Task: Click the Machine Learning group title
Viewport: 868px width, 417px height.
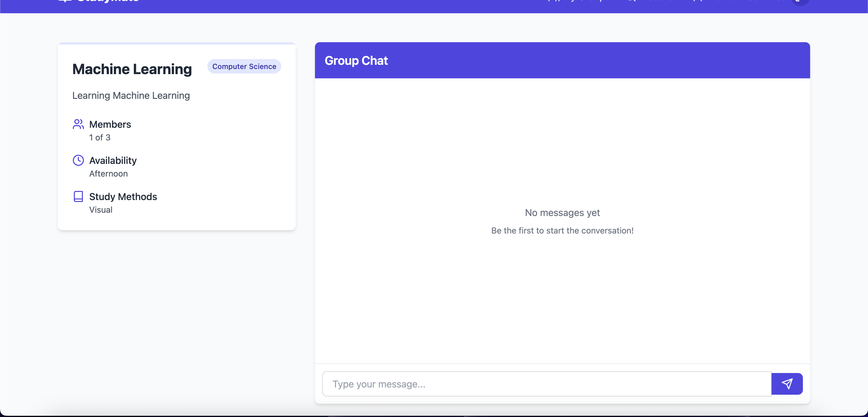Action: pyautogui.click(x=132, y=69)
